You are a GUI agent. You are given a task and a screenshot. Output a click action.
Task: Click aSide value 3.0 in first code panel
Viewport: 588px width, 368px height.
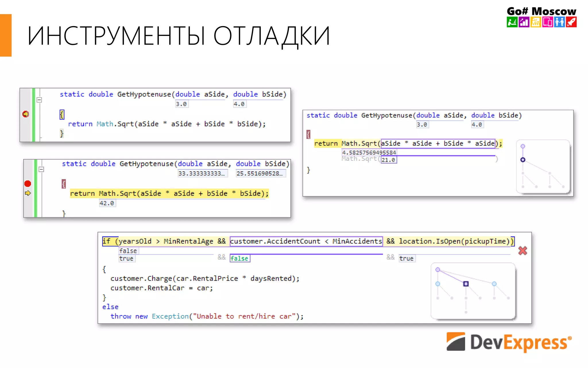[181, 104]
